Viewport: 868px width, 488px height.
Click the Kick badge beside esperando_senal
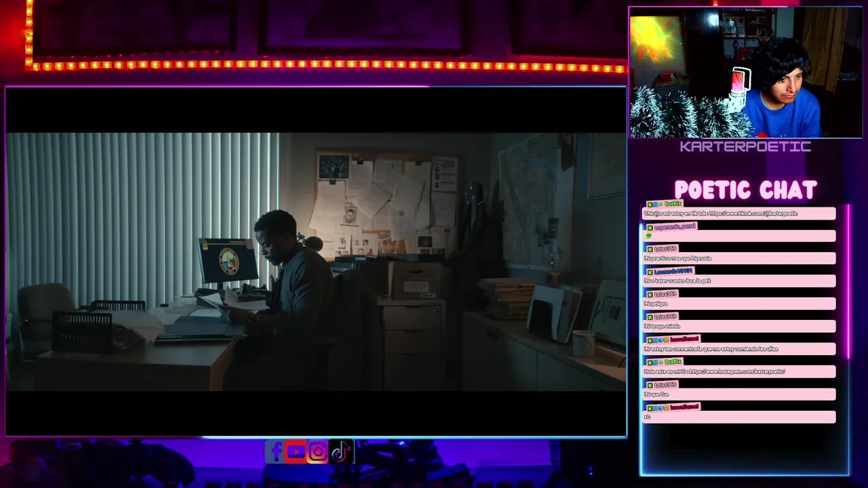(x=650, y=226)
